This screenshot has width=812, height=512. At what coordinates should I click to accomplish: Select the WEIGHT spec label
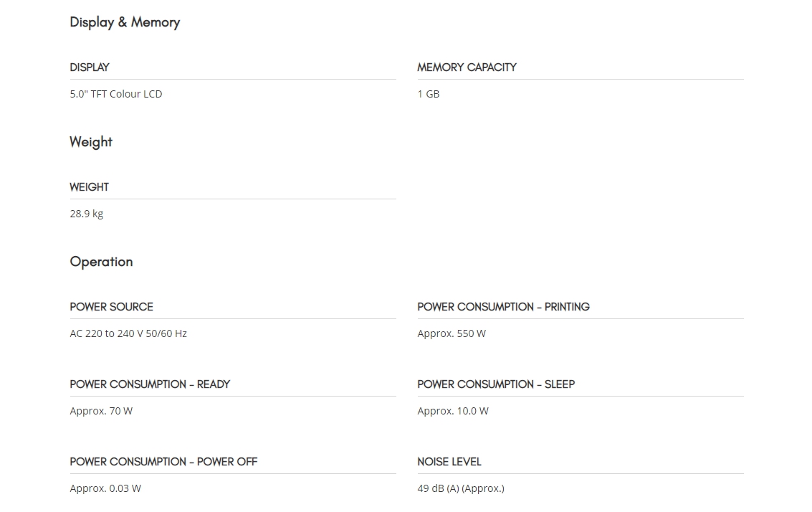point(89,187)
